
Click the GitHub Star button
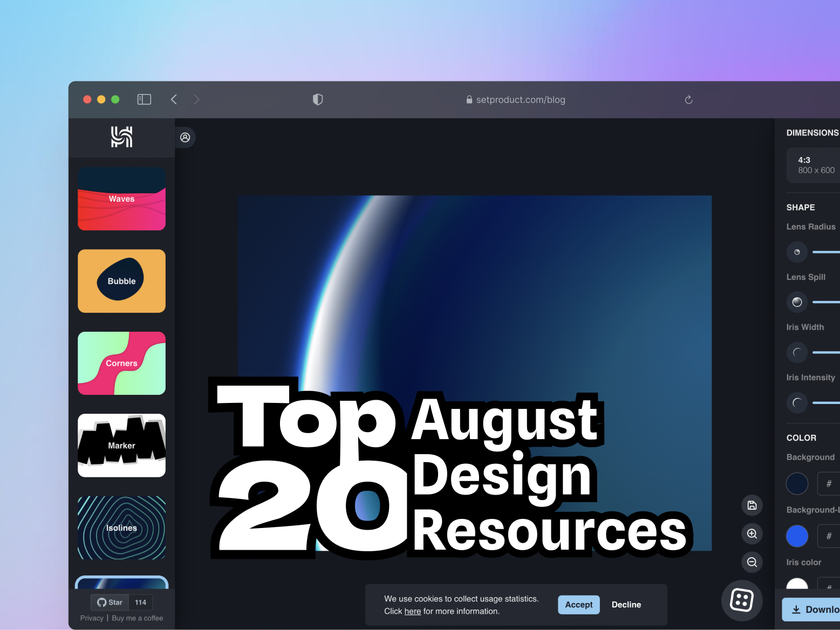click(x=110, y=602)
